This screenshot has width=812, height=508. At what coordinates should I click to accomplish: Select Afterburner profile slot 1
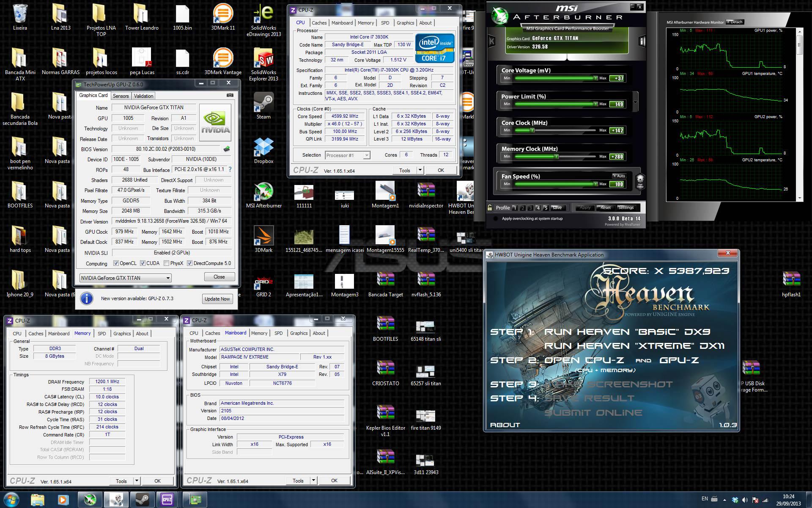(515, 208)
